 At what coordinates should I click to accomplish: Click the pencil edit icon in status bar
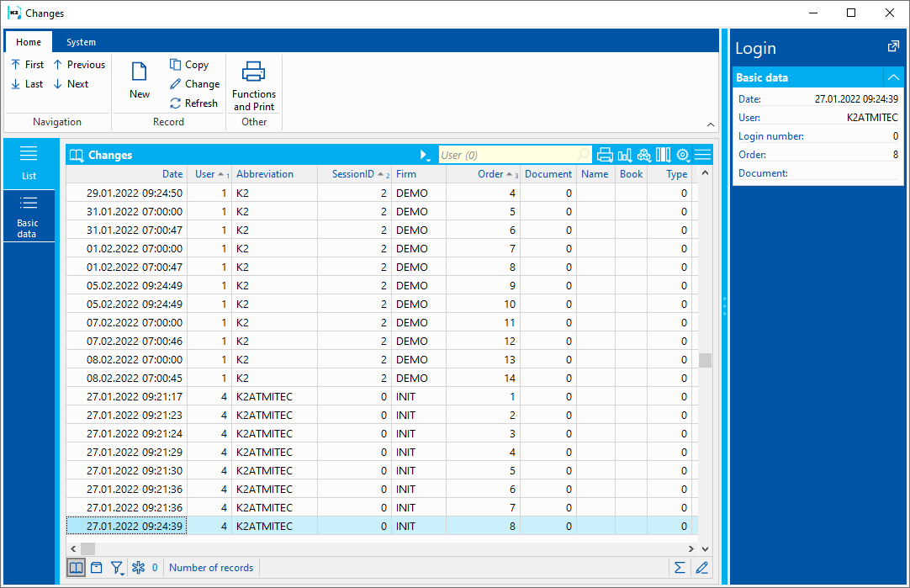coord(701,568)
